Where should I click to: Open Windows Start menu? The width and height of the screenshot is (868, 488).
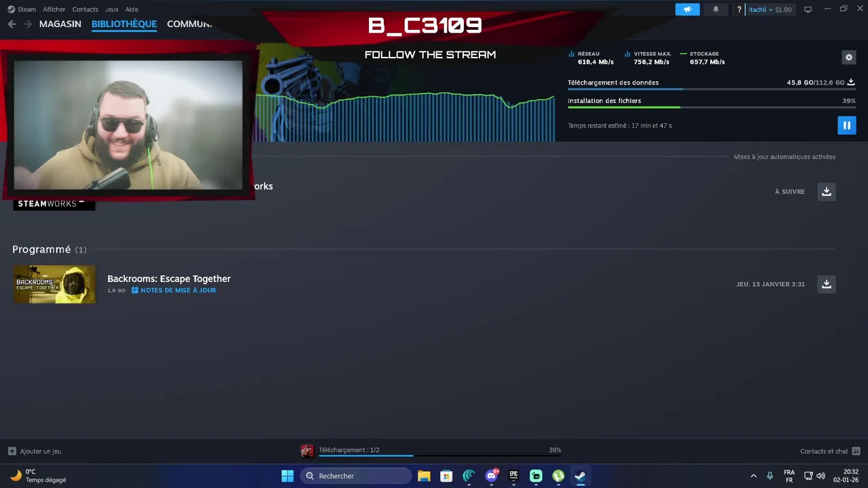pos(288,476)
